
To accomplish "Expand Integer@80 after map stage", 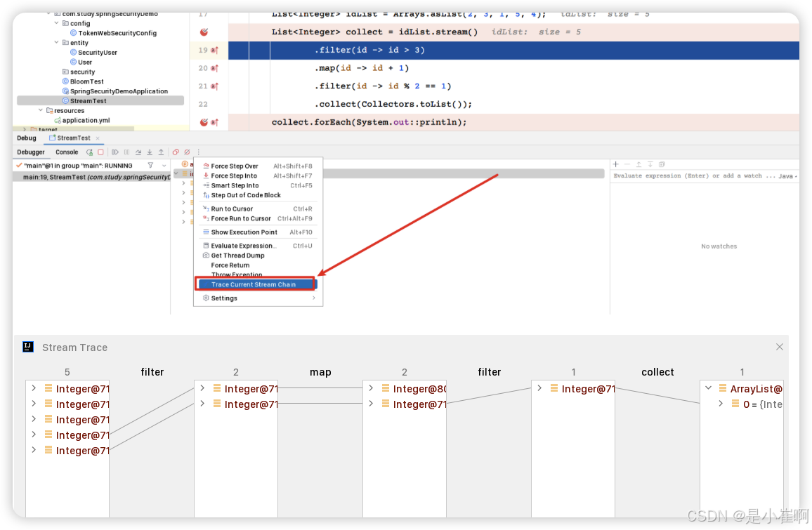I will pyautogui.click(x=371, y=388).
